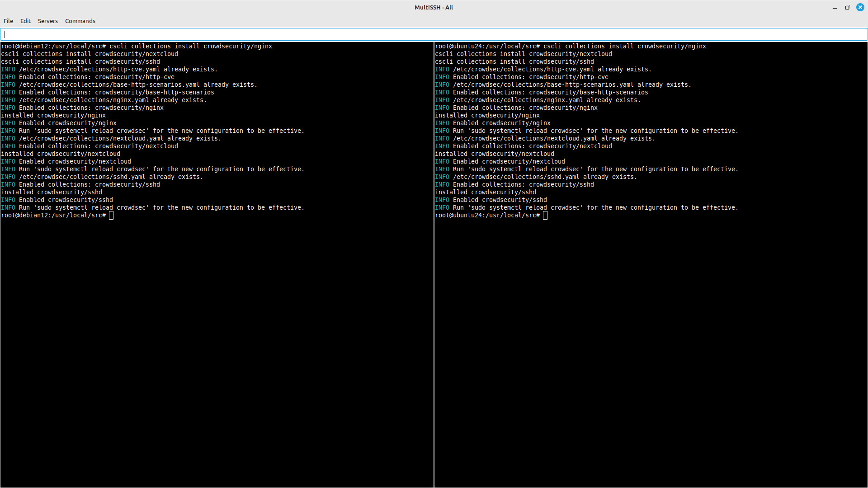The image size is (868, 488).
Task: Click 'base-http-scenarios.yaml already exists' line in ubuntu24 pane
Action: (563, 84)
